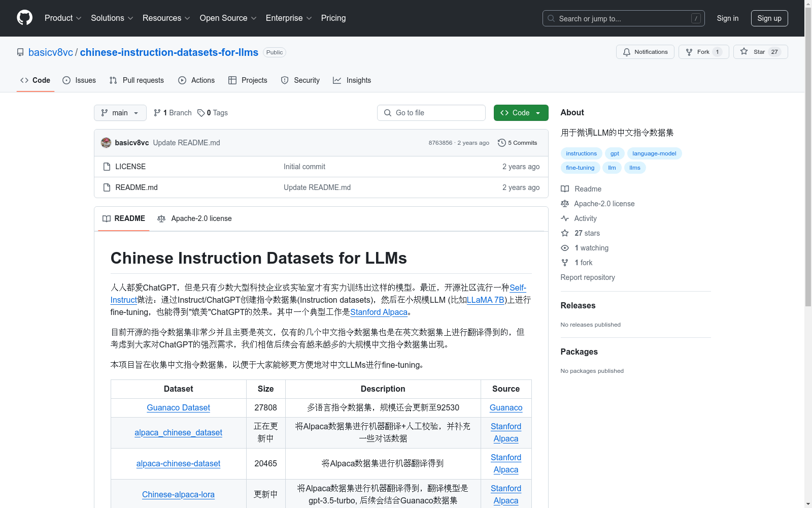
Task: Open the Initial commit message link
Action: pyautogui.click(x=304, y=167)
